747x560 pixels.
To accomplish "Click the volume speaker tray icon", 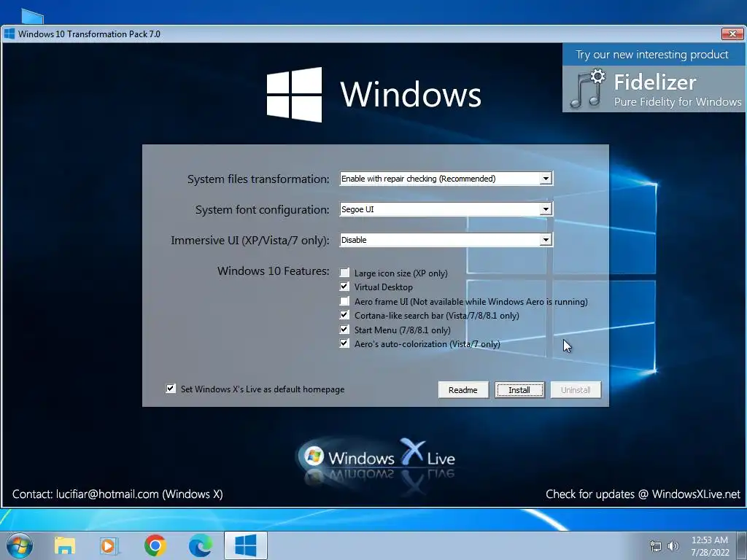I will coord(673,545).
